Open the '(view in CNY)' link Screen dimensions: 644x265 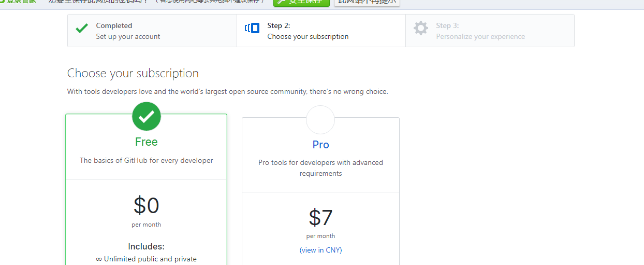(x=320, y=250)
